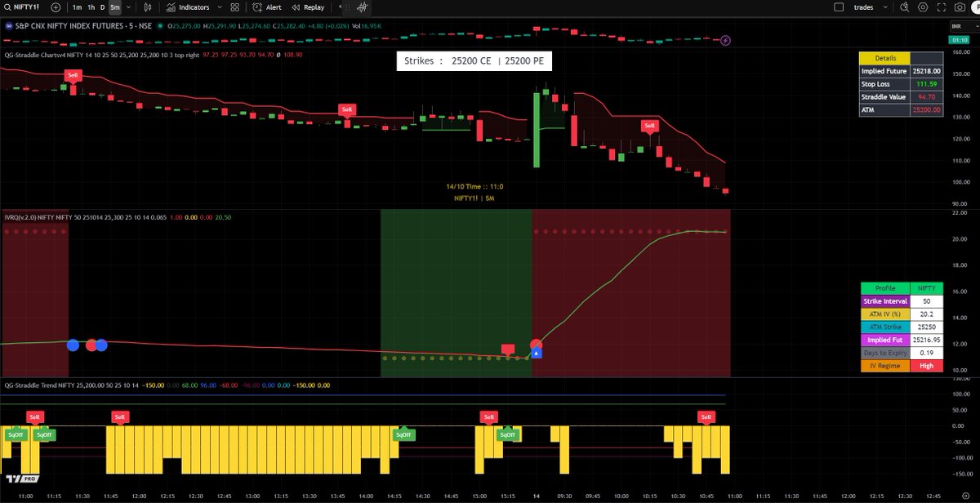Click the floating toolbar drawing icon

point(363,7)
